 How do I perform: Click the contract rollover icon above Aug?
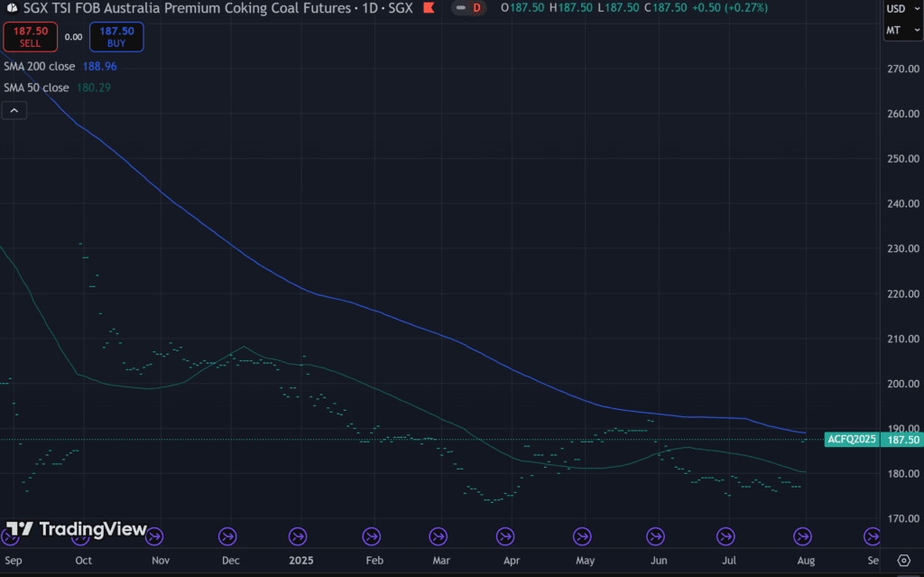tap(802, 537)
